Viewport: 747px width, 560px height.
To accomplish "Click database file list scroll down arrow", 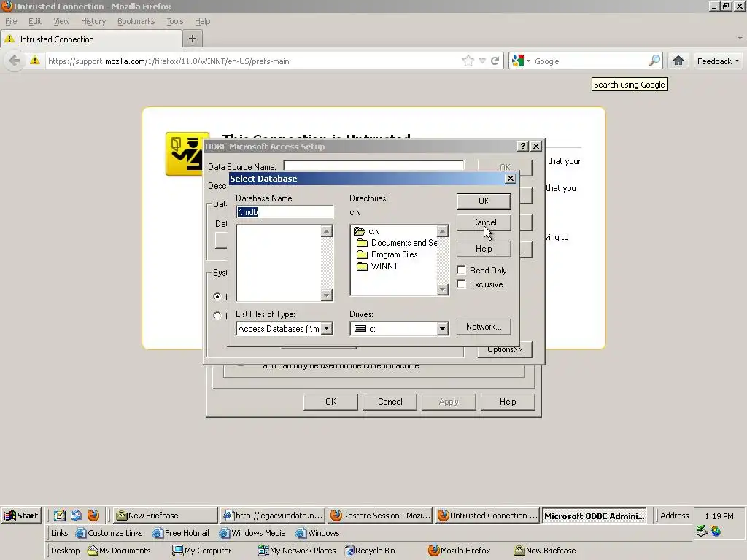I will click(326, 295).
